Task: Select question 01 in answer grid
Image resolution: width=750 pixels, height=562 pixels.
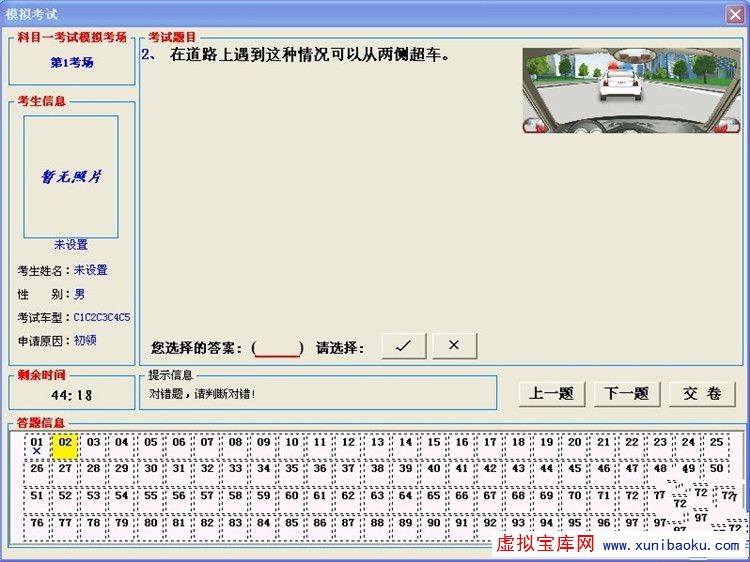Action: point(36,446)
